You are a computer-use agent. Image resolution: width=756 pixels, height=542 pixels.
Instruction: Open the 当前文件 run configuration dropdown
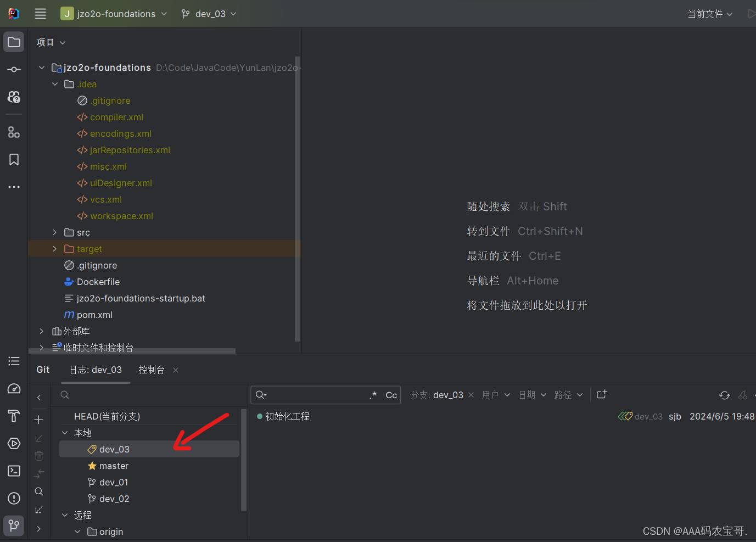(710, 14)
